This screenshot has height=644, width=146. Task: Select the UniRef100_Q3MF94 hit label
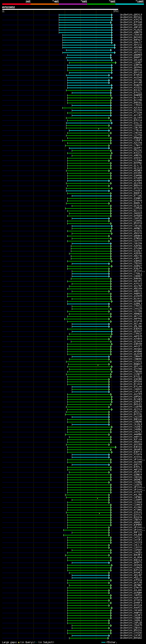131,65
